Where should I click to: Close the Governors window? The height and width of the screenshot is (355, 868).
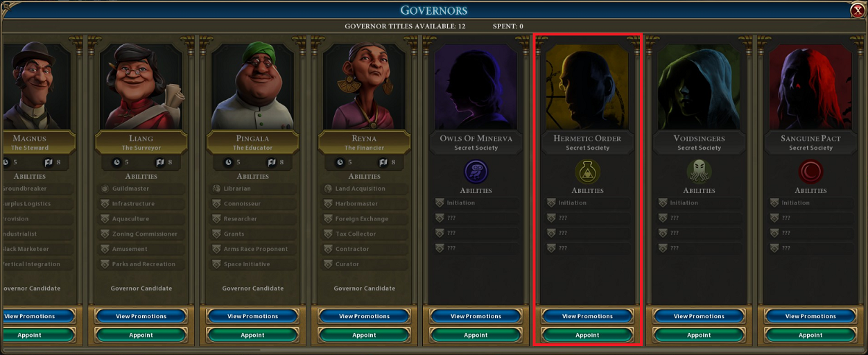(x=858, y=10)
